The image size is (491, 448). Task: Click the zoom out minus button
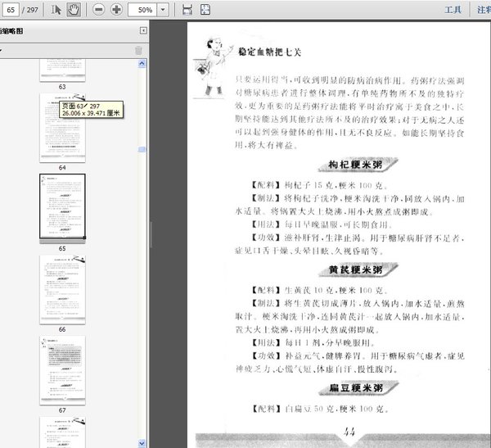[x=98, y=10]
